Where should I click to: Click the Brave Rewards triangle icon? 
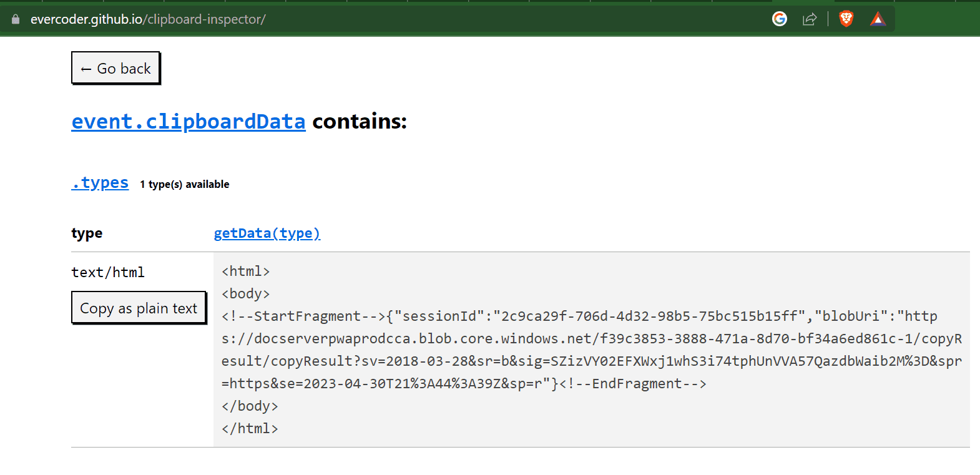click(x=878, y=19)
